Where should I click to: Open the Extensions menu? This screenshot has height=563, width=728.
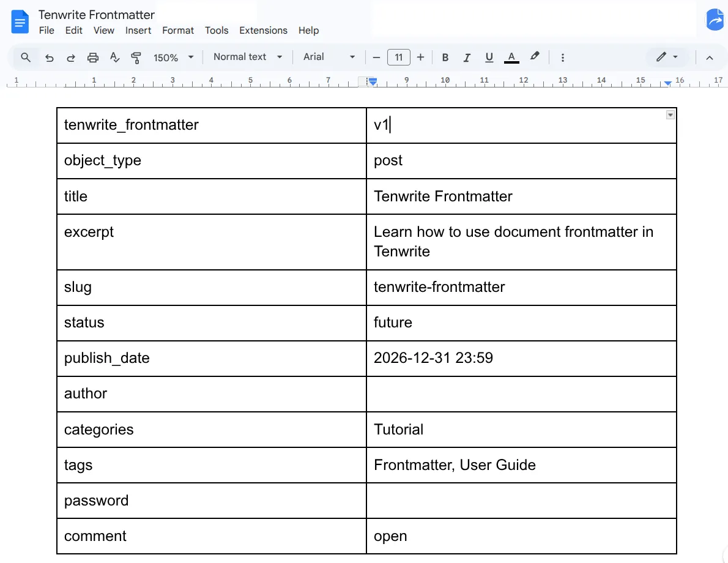point(263,31)
